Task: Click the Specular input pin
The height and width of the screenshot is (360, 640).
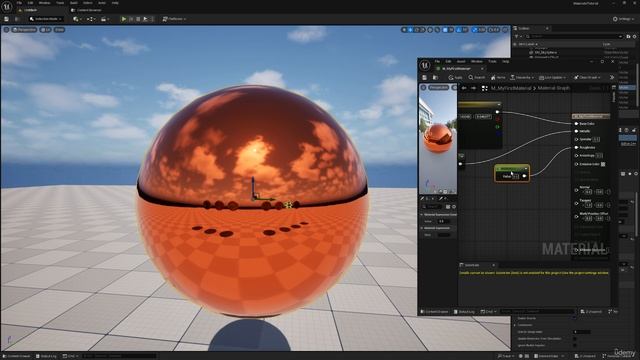Action: coord(576,139)
